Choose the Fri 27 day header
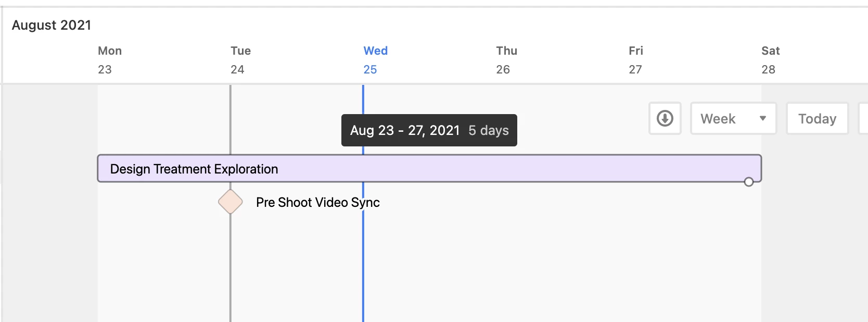868x322 pixels. (x=635, y=60)
